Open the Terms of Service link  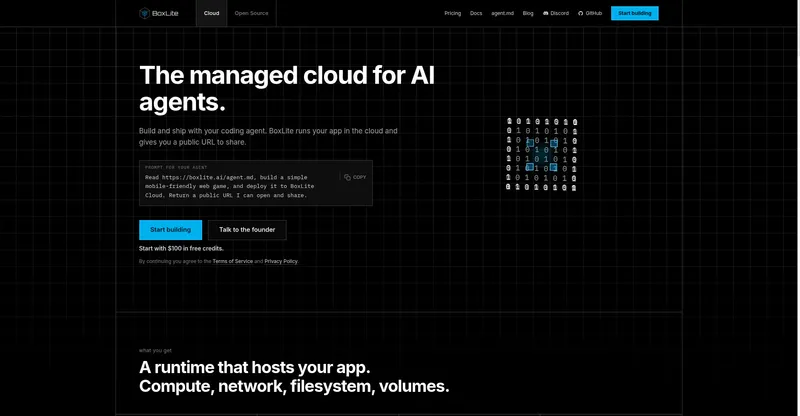(233, 261)
